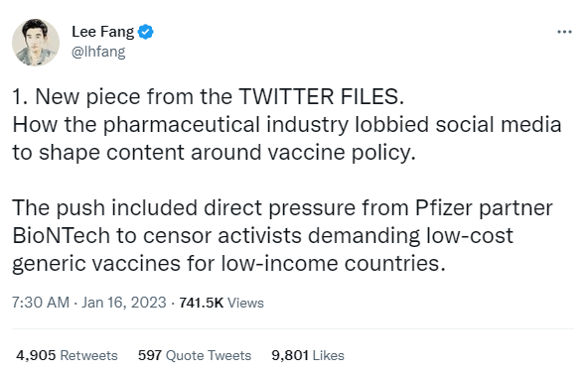
Task: Click the word Pfizer in tweet
Action: pos(443,208)
